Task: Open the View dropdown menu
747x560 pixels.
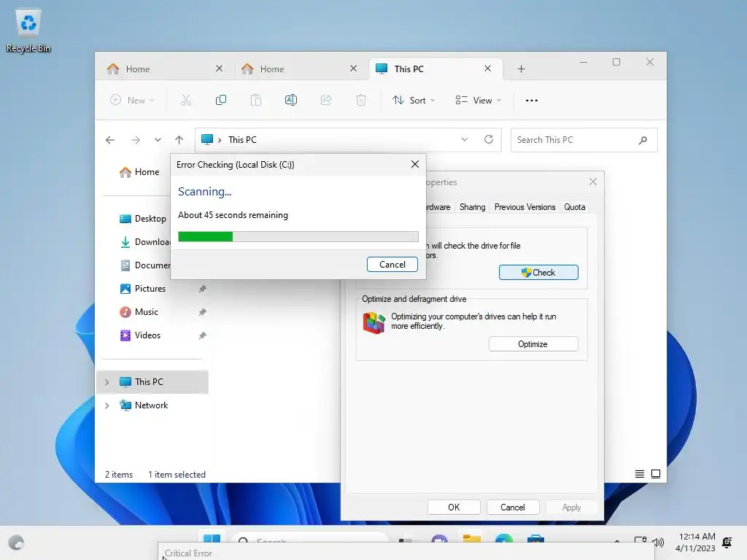Action: click(x=479, y=100)
